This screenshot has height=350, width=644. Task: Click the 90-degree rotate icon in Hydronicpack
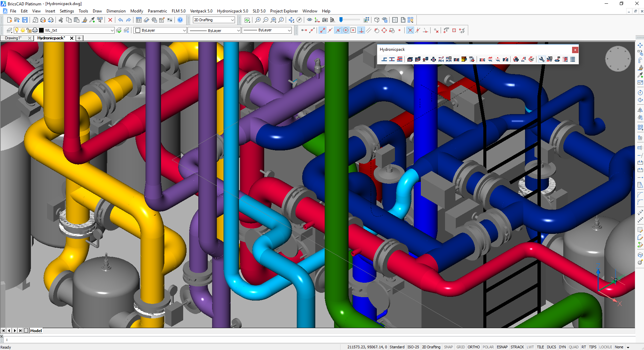[x=531, y=60]
